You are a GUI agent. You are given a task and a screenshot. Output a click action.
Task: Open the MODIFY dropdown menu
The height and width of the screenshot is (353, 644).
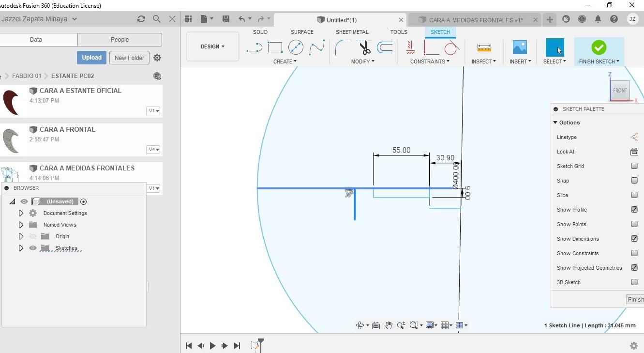pos(363,61)
